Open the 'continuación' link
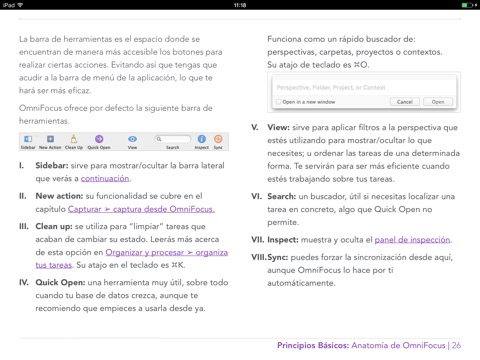Screen dimensions: 480x360 coord(105,178)
